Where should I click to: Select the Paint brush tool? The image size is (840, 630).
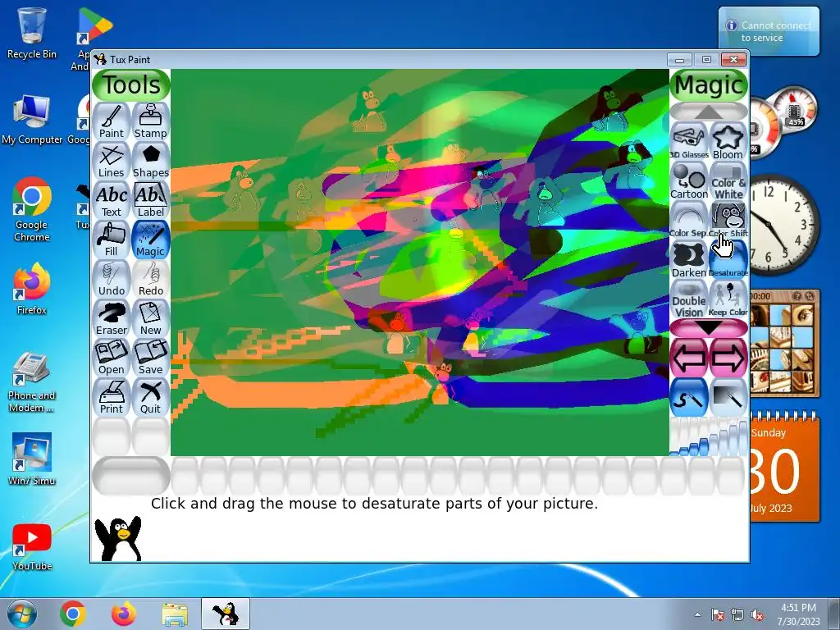[x=112, y=121]
